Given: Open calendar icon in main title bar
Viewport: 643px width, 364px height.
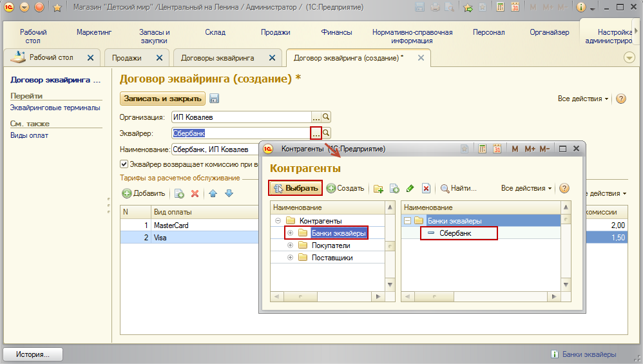Looking at the screenshot, I should (x=515, y=7).
